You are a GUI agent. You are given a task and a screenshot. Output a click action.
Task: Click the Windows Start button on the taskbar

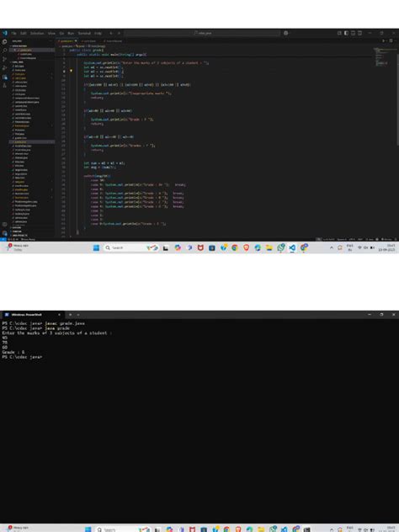[x=96, y=247]
